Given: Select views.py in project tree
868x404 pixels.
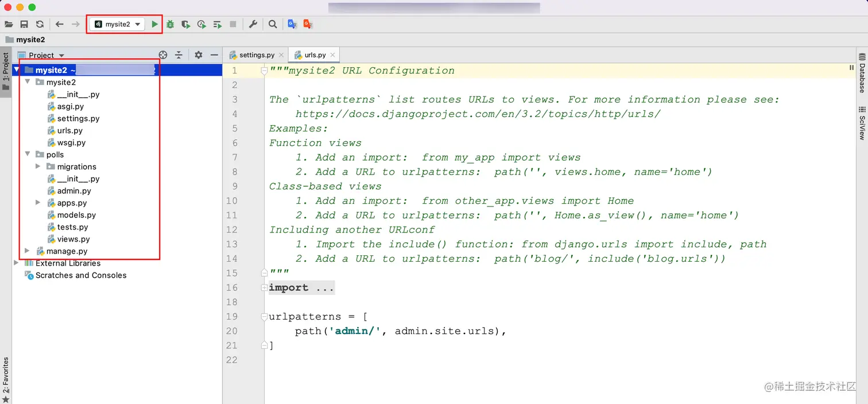Looking at the screenshot, I should pyautogui.click(x=73, y=239).
